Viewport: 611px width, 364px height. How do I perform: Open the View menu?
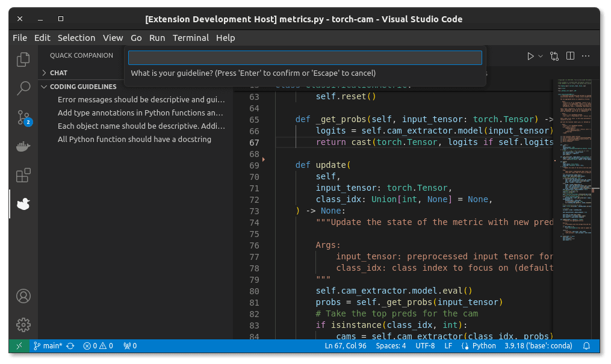(x=113, y=38)
